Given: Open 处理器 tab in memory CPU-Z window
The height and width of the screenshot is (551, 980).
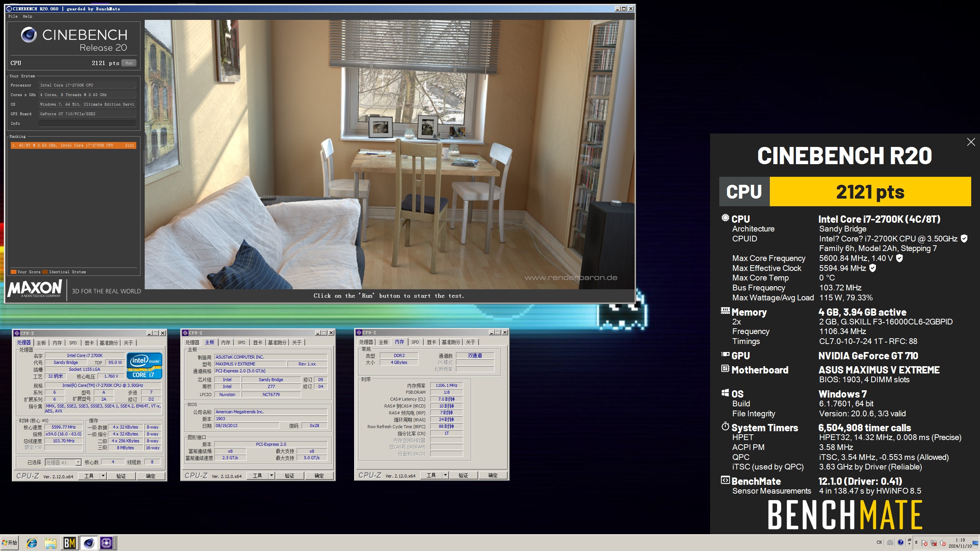Looking at the screenshot, I should coord(366,342).
